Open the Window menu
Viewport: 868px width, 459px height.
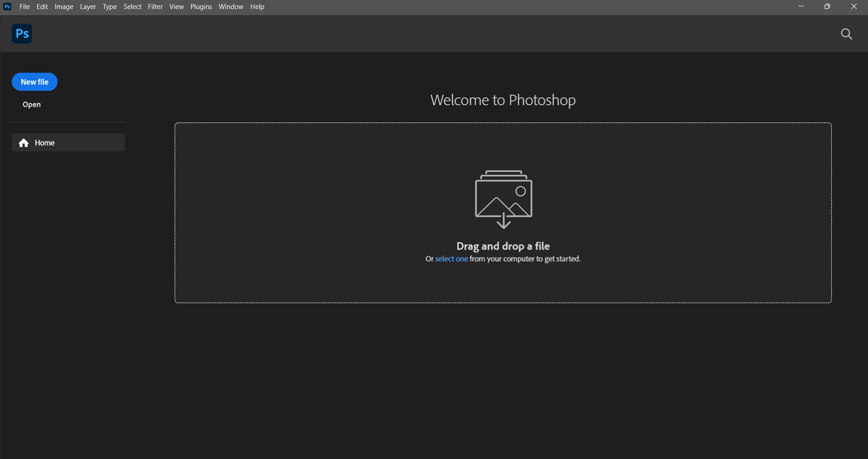coord(231,7)
